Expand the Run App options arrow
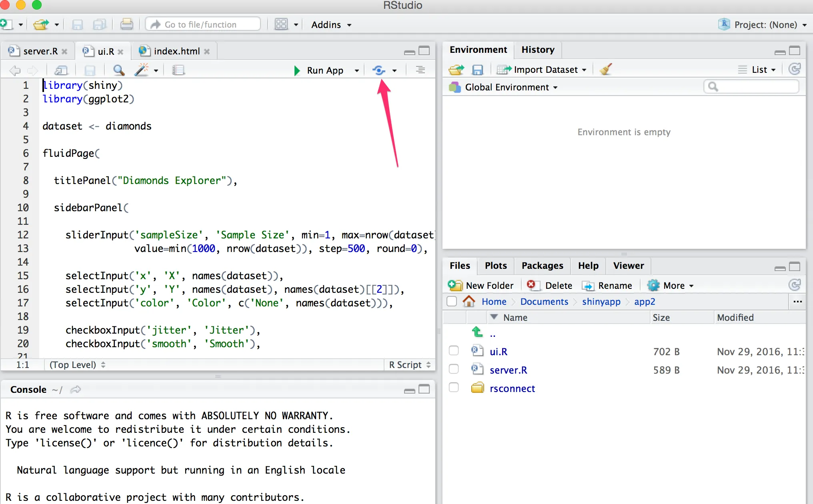The image size is (813, 504). [x=356, y=70]
